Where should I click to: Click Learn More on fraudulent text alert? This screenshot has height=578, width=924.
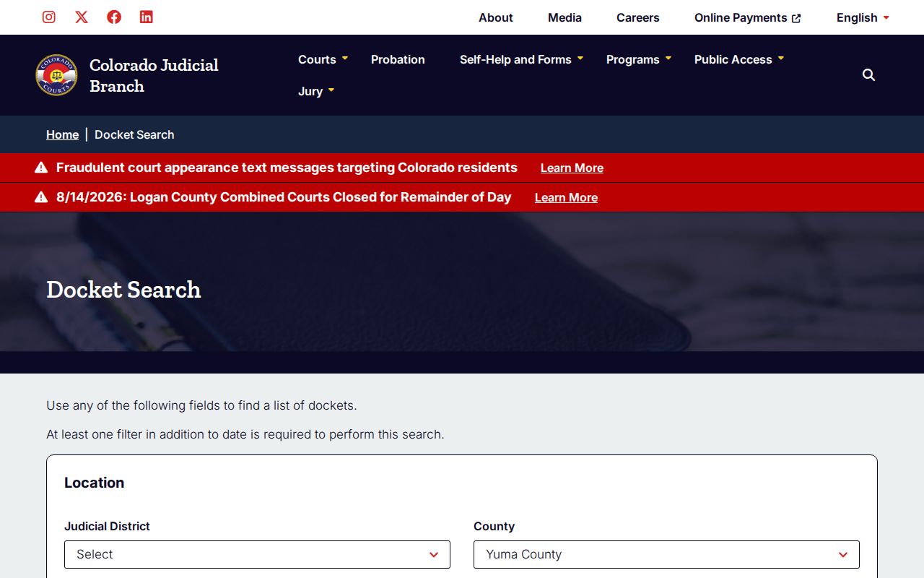tap(572, 168)
